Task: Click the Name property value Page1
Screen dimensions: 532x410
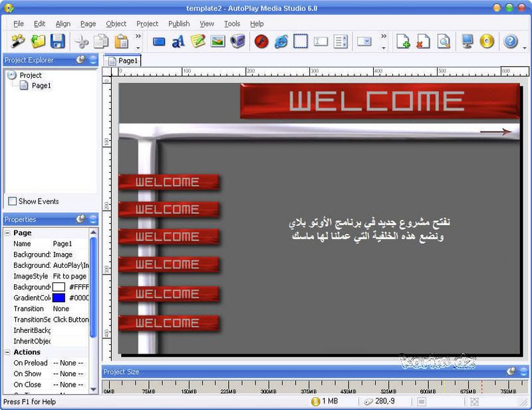Action: coord(70,244)
